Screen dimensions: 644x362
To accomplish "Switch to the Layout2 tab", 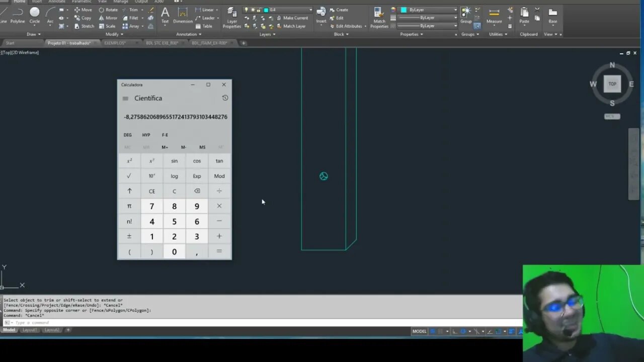I will [x=52, y=330].
